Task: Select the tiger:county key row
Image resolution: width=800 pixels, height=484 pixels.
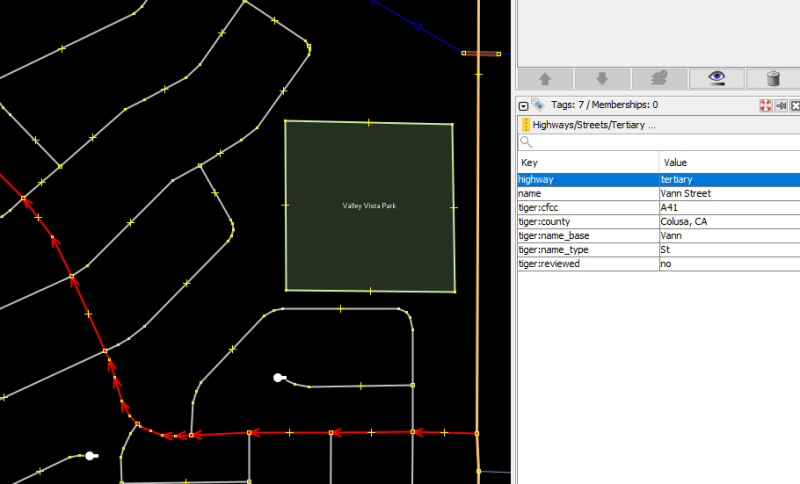Action: (x=589, y=222)
